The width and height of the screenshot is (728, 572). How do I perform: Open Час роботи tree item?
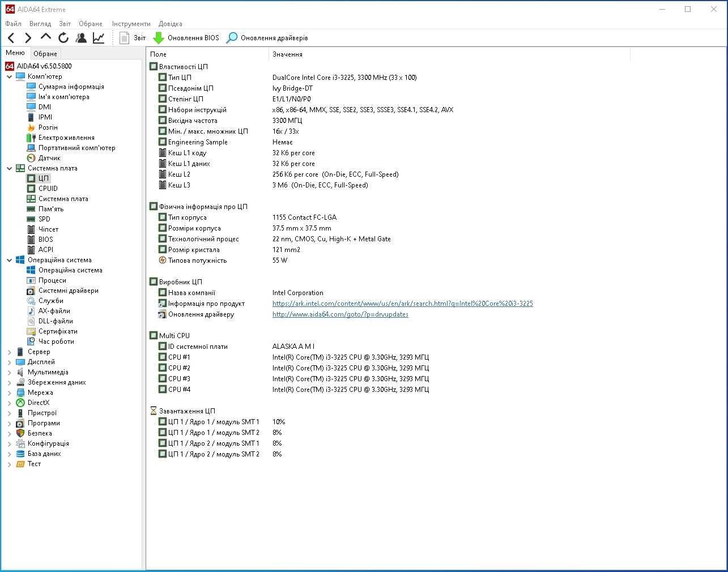coord(56,342)
